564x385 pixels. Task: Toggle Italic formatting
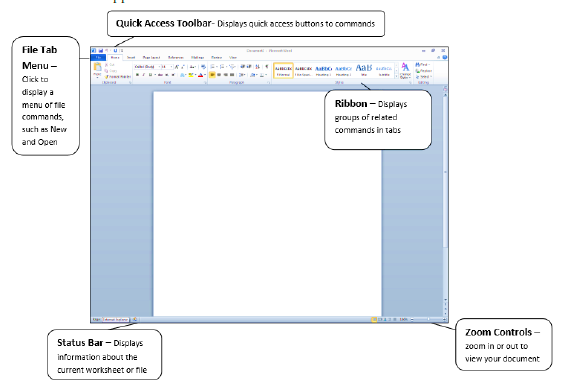point(144,75)
